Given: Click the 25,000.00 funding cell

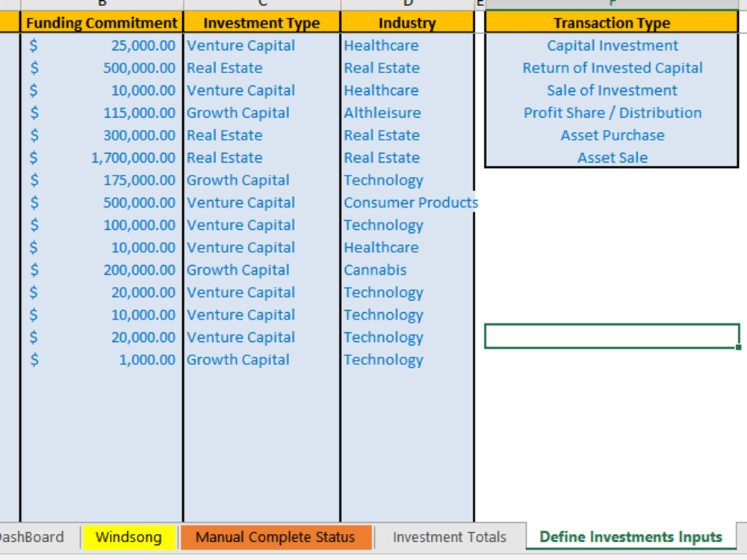Looking at the screenshot, I should tap(102, 46).
